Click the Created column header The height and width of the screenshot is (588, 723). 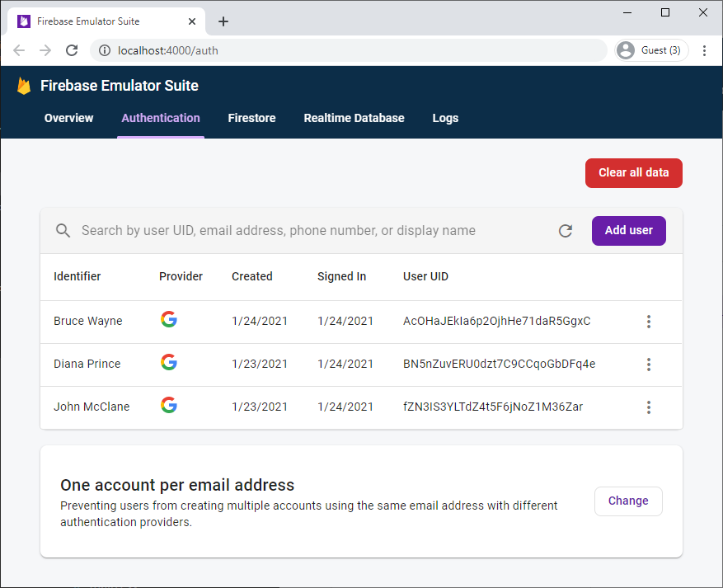pyautogui.click(x=251, y=276)
